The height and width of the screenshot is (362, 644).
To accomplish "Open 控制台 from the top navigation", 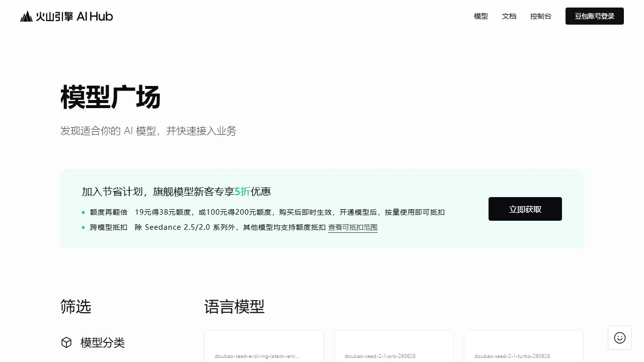I will (x=541, y=16).
